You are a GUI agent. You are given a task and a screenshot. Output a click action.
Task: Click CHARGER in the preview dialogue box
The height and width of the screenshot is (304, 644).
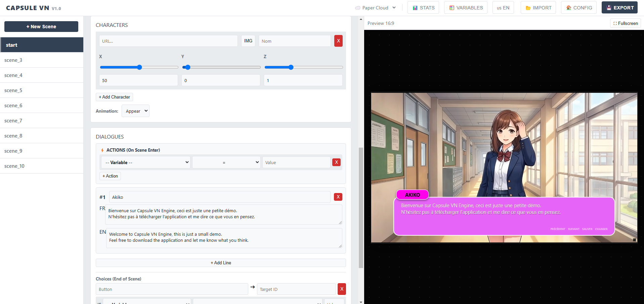click(x=601, y=229)
